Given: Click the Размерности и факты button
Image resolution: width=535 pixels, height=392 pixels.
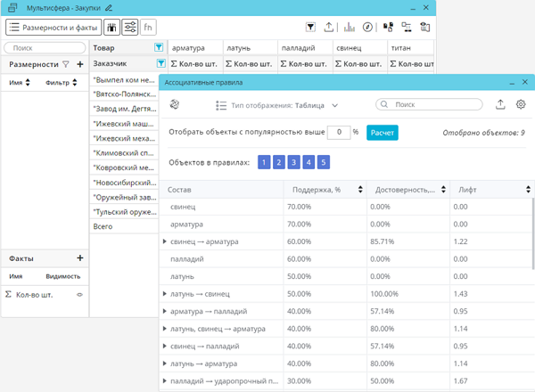Looking at the screenshot, I should pos(53,27).
